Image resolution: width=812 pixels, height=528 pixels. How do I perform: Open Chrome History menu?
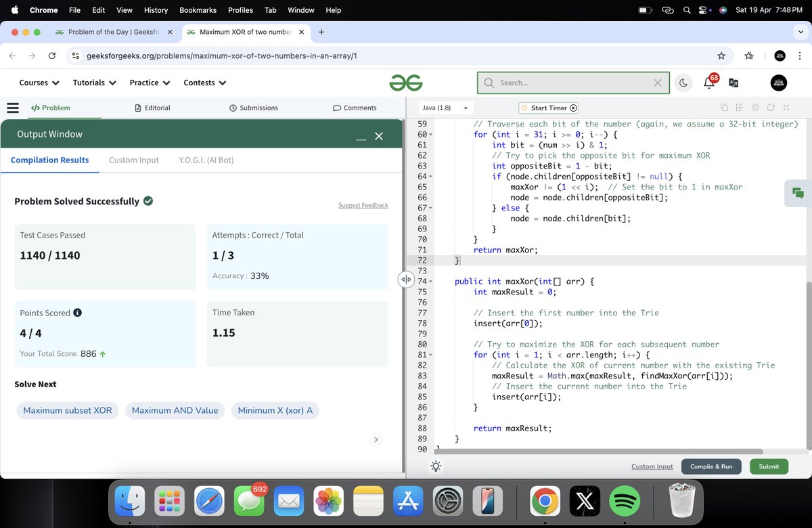[156, 10]
